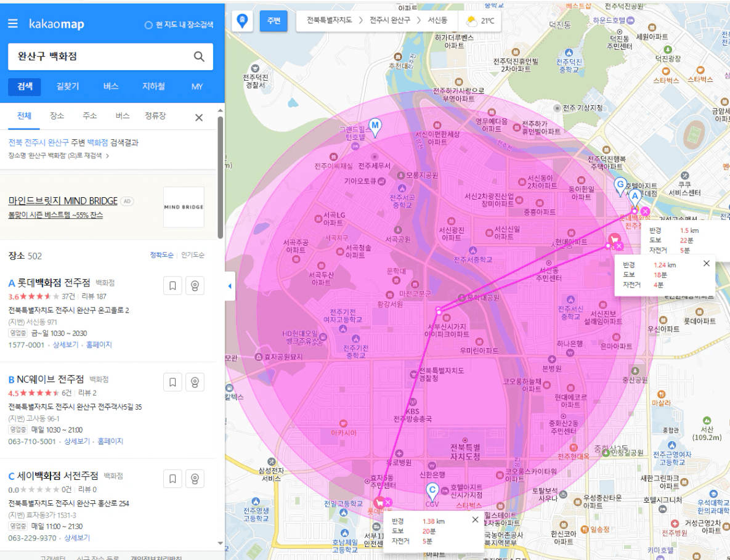Click the 쿠쿠서비스센터 map icon
The width and height of the screenshot is (730, 560).
(x=684, y=176)
